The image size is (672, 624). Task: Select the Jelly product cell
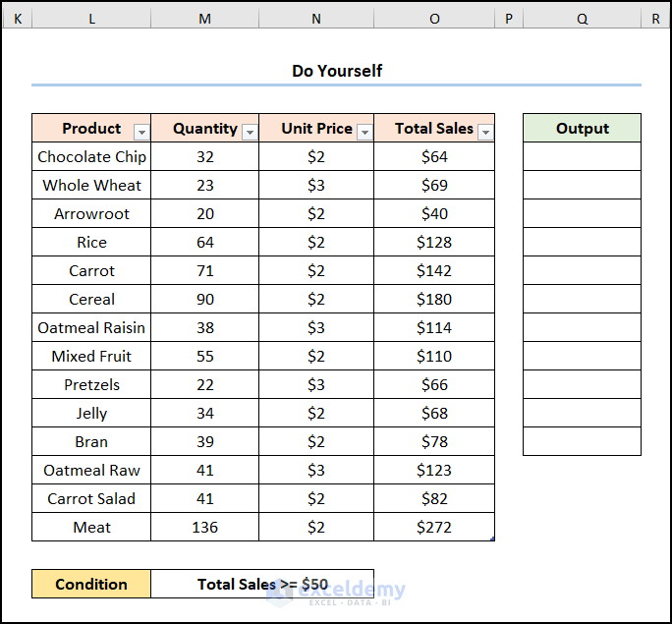[91, 413]
